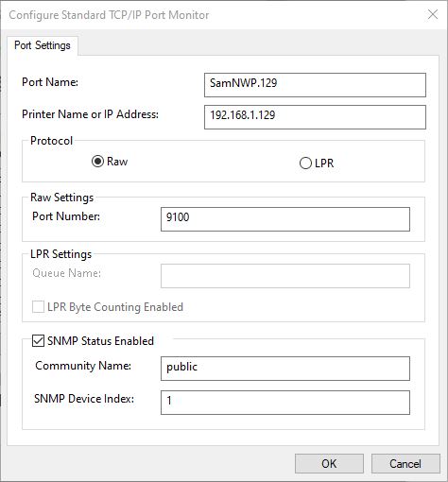Select the LPR protocol radio button

point(305,164)
